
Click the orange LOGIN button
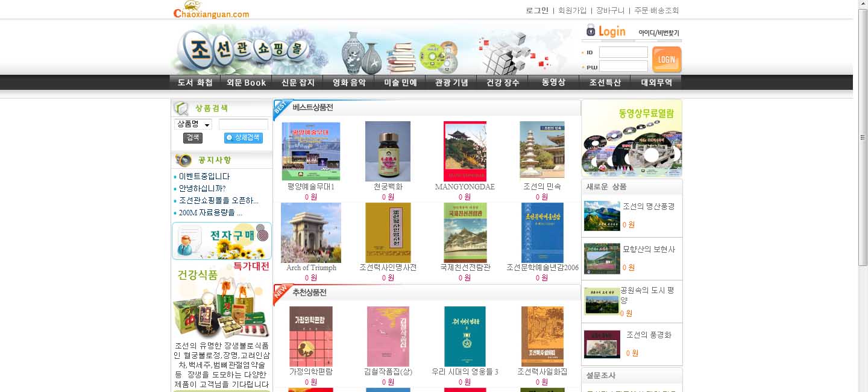(667, 60)
